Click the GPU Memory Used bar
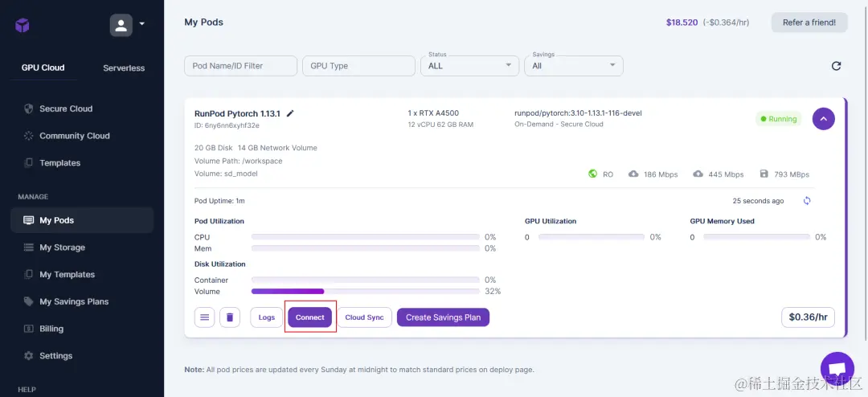Image resolution: width=868 pixels, height=397 pixels. (x=756, y=237)
